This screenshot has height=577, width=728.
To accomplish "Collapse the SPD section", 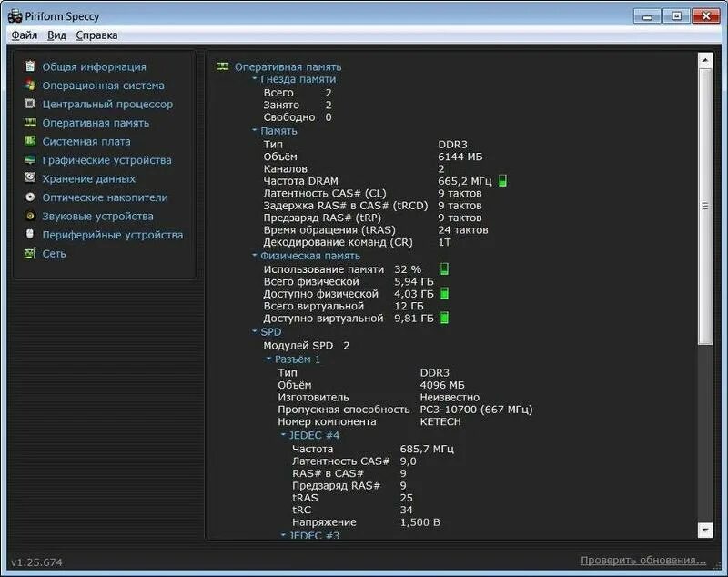I will [255, 331].
